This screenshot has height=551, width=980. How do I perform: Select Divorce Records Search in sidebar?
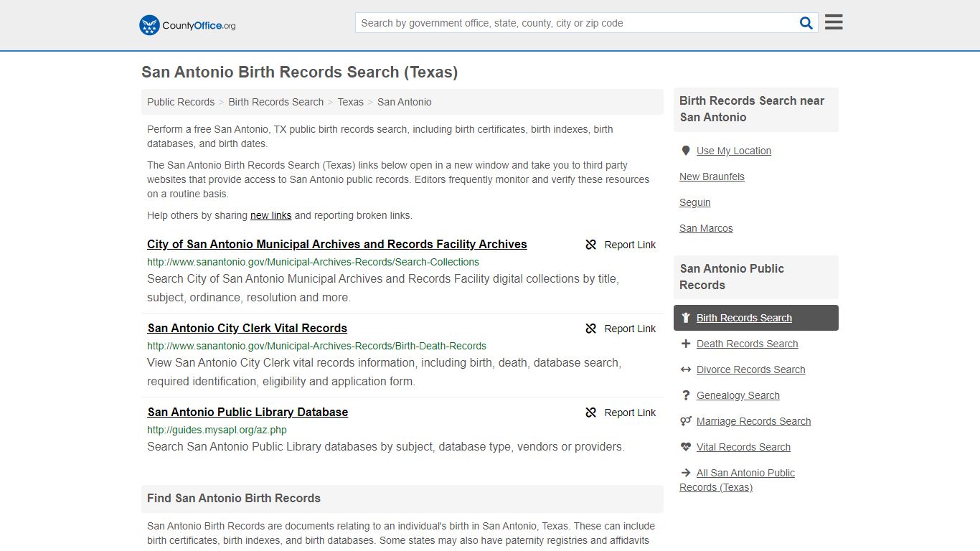click(x=750, y=369)
